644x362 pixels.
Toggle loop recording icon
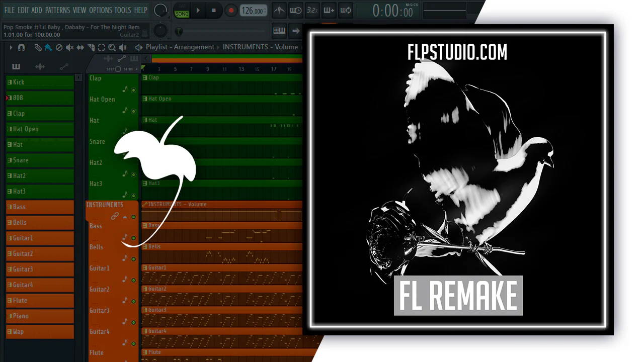(x=345, y=10)
